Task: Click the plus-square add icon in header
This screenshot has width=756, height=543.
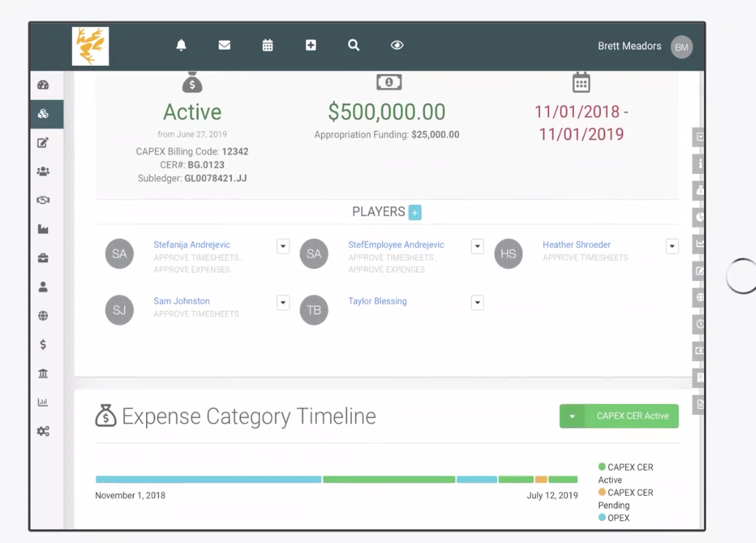Action: point(311,45)
